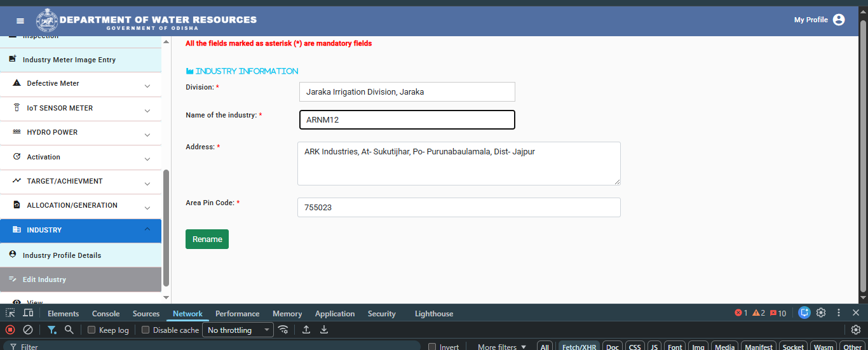Open the hamburger menu in the header

click(x=20, y=21)
